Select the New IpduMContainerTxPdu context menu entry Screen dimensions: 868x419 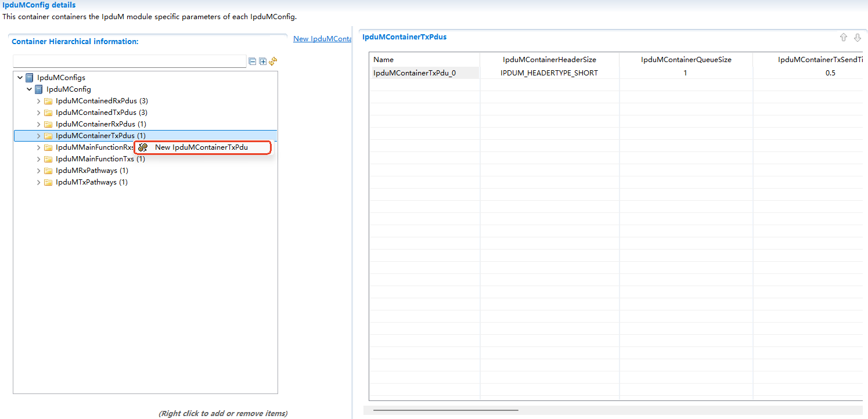(x=202, y=147)
